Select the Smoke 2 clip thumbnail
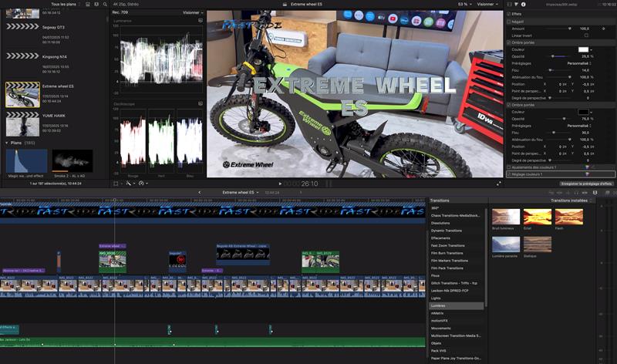Screen dimensions: 617x364 [x=72, y=160]
